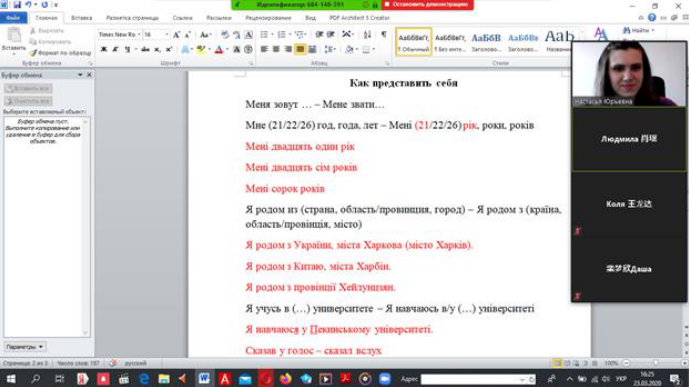Open the Вставка ribbon tab
Image resolution: width=689 pixels, height=387 pixels.
click(81, 18)
